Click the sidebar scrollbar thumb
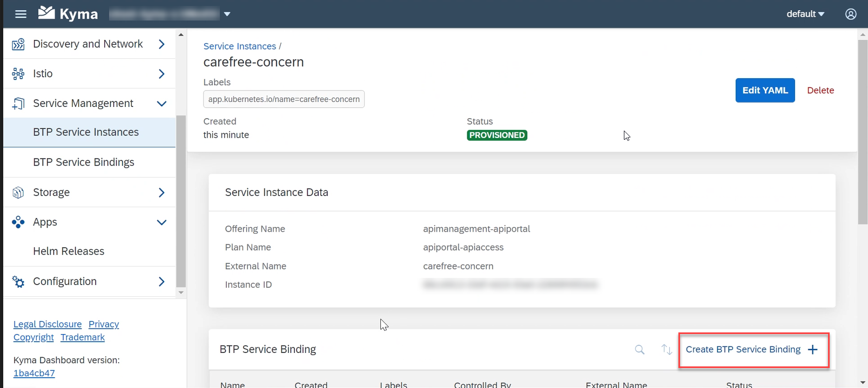This screenshot has height=388, width=868. (181, 201)
